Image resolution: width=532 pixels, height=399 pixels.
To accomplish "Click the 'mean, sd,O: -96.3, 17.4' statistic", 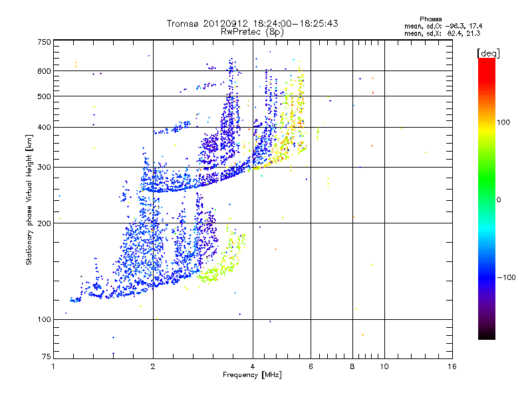I will 443,26.
